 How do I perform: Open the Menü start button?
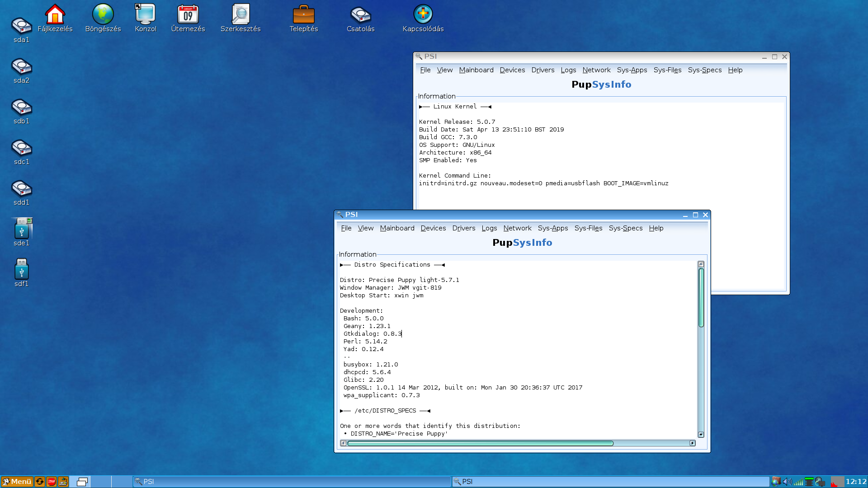pyautogui.click(x=17, y=482)
